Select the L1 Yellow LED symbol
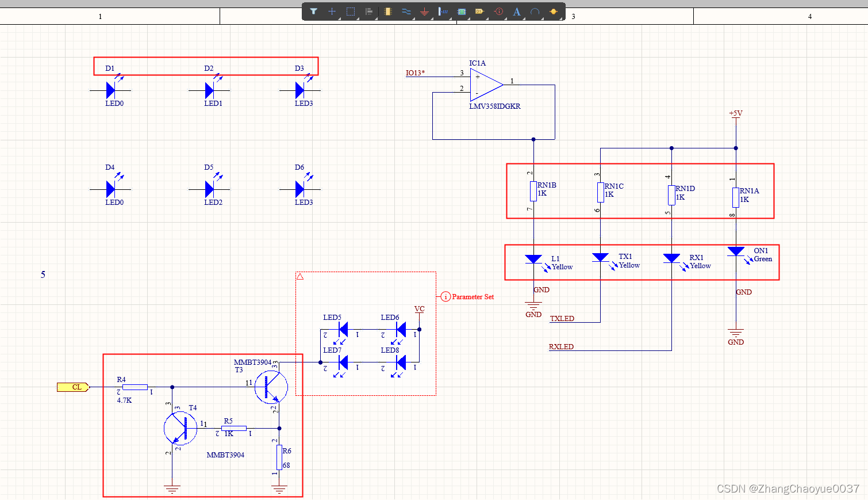 533,260
